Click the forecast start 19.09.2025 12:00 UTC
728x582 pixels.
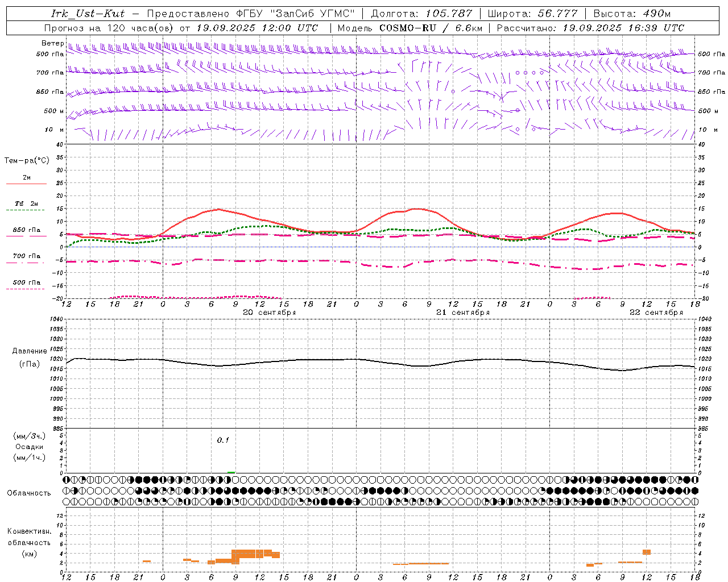(257, 28)
